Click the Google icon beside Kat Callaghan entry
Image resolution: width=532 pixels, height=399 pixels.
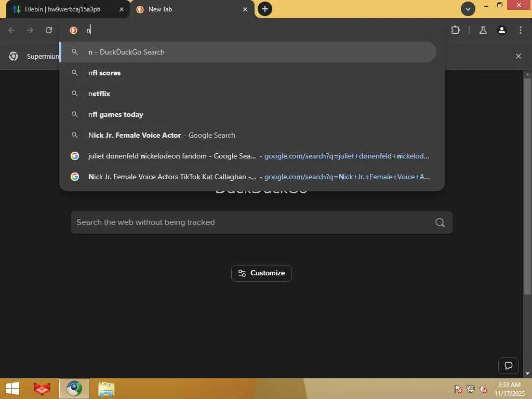pos(75,177)
